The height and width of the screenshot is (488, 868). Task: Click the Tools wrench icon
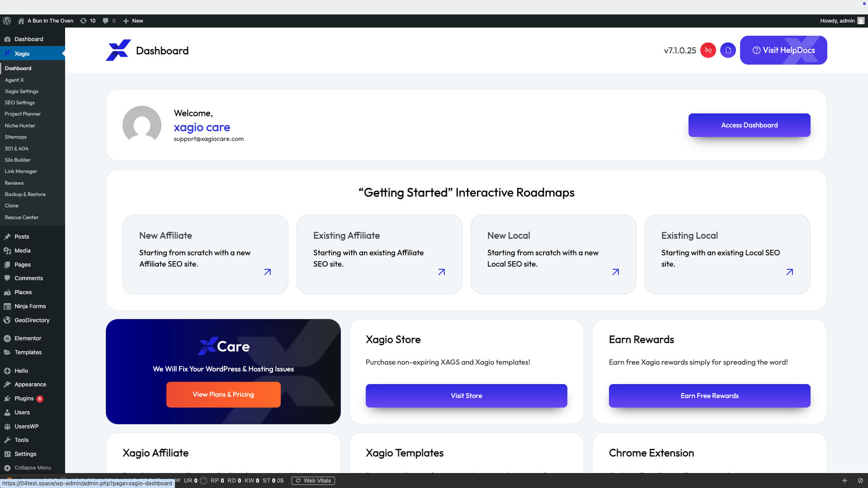pos(7,440)
